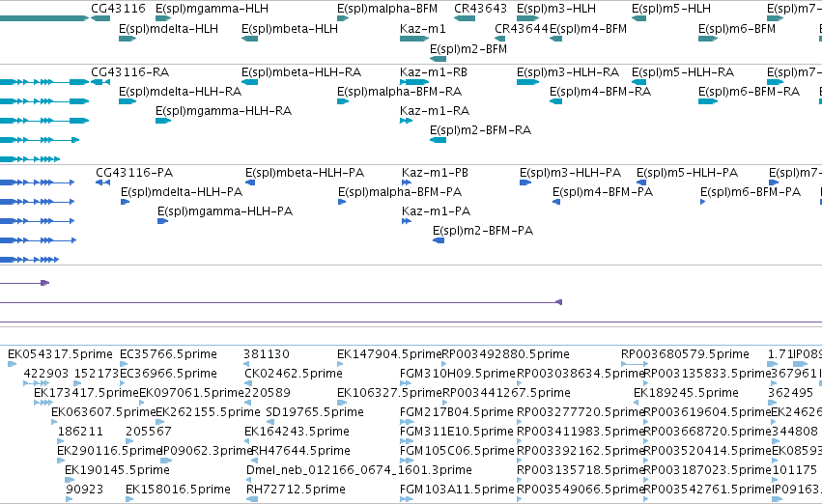The width and height of the screenshot is (822, 504).
Task: Click the FGM103A11.5prime EST label
Action: point(457,490)
